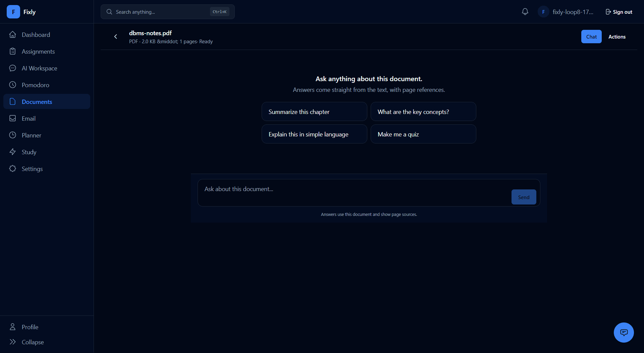This screenshot has height=353, width=644.
Task: Open the floating chat support bubble
Action: 624,332
